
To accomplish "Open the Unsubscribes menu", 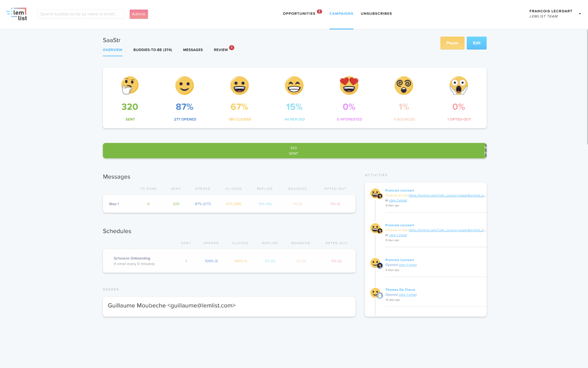I will point(376,14).
